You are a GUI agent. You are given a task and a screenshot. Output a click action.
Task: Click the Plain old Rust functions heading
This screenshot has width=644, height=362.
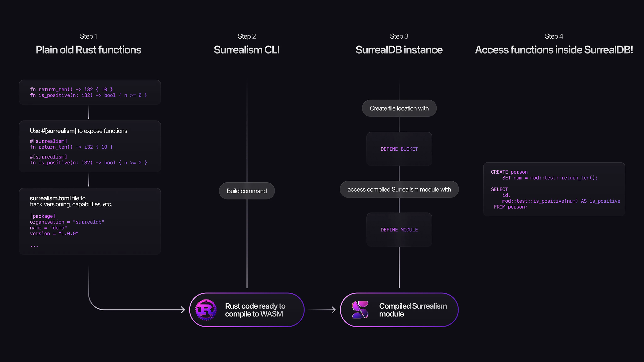click(88, 50)
